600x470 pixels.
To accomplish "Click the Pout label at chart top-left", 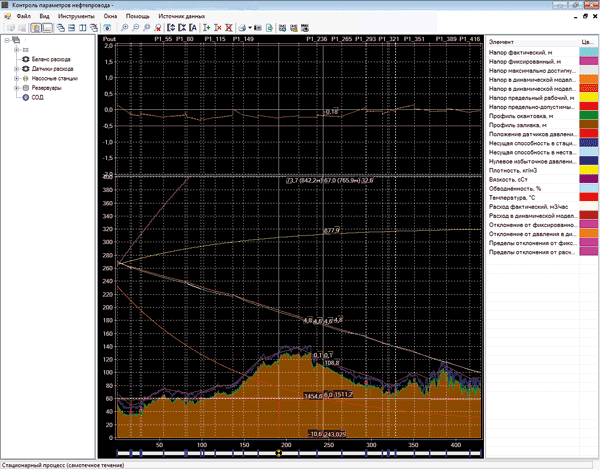I will (109, 39).
